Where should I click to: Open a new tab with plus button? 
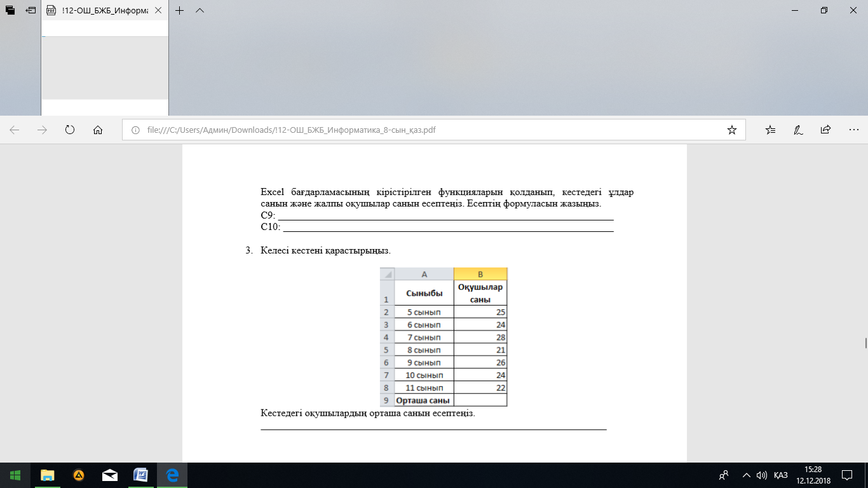[180, 11]
